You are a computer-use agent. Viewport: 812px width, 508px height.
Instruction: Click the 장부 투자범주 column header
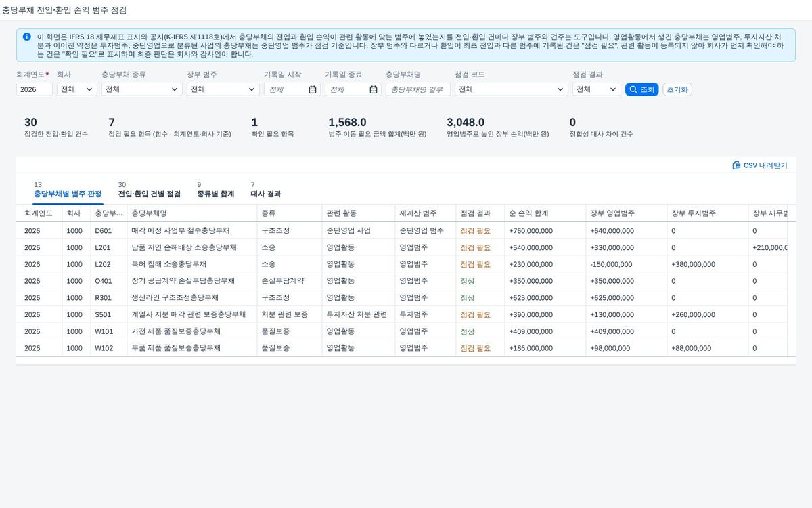707,213
